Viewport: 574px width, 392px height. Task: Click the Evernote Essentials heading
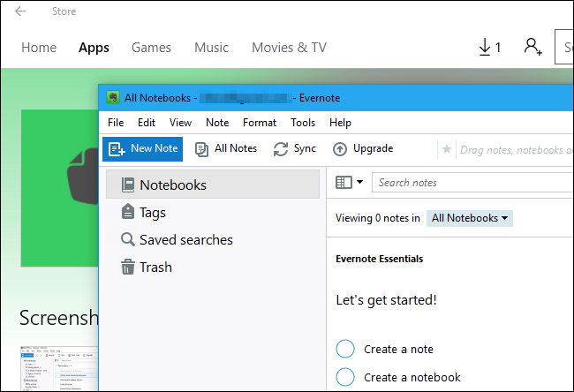379,259
